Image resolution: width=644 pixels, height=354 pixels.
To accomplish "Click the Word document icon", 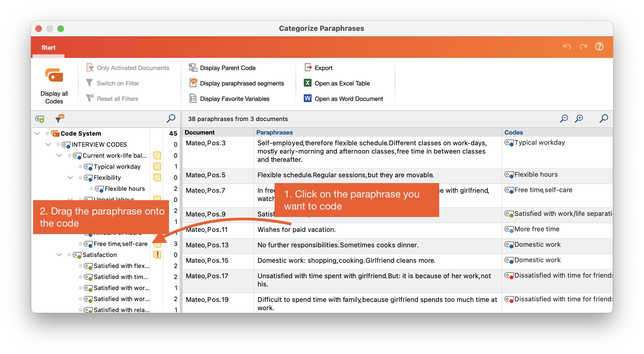I will click(308, 98).
